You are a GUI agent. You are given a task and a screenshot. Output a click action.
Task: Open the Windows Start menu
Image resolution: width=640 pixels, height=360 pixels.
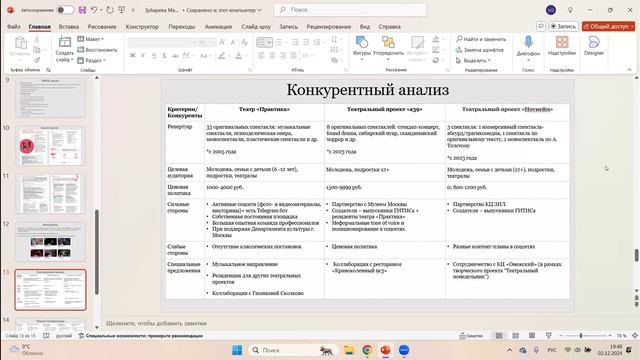(x=237, y=350)
